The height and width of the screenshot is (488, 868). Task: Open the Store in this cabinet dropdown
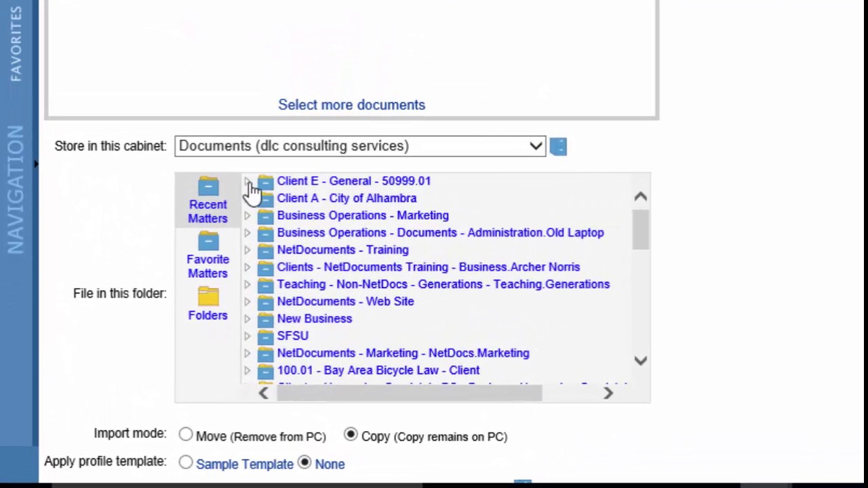coord(360,146)
